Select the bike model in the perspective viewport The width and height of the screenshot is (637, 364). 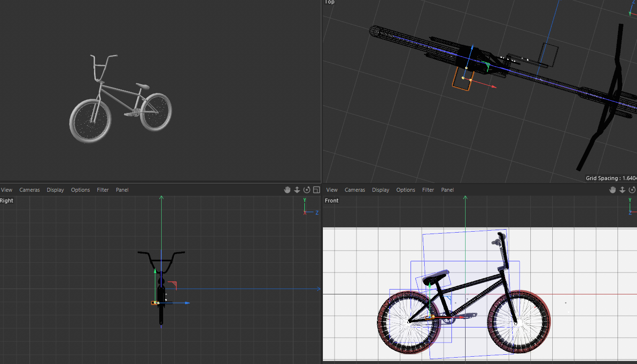(120, 99)
